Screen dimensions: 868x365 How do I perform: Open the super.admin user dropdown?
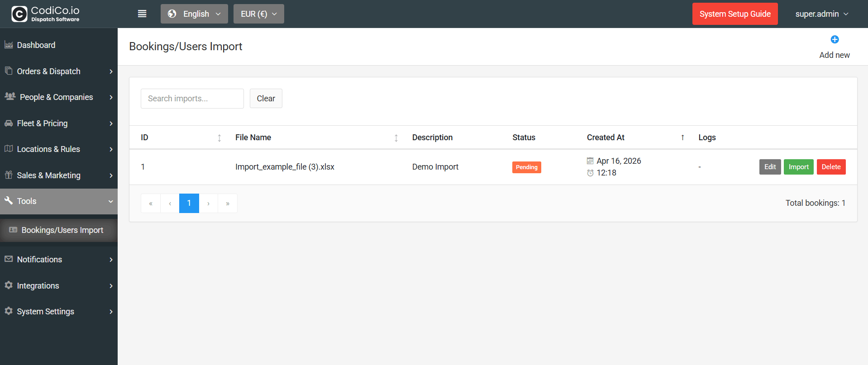pos(821,14)
